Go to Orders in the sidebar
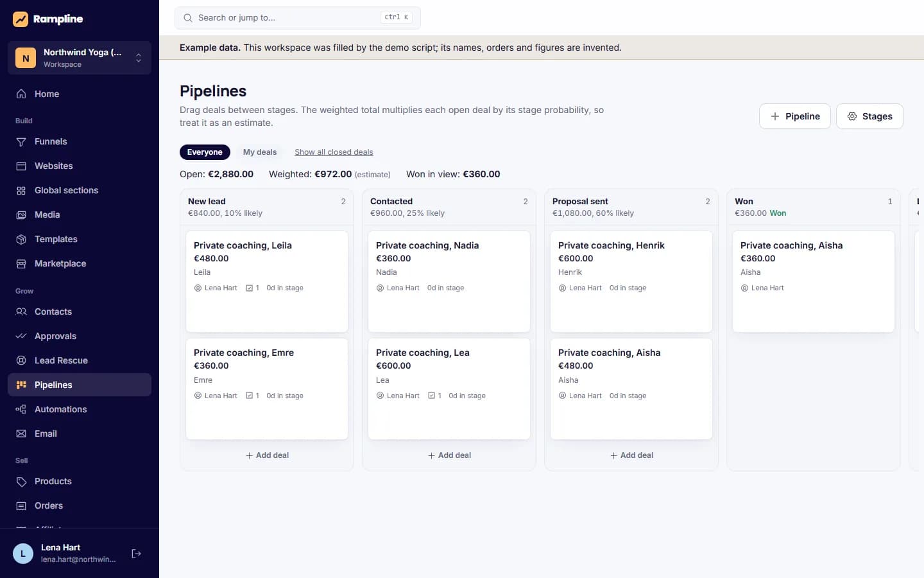The width and height of the screenshot is (924, 578). (x=80, y=505)
